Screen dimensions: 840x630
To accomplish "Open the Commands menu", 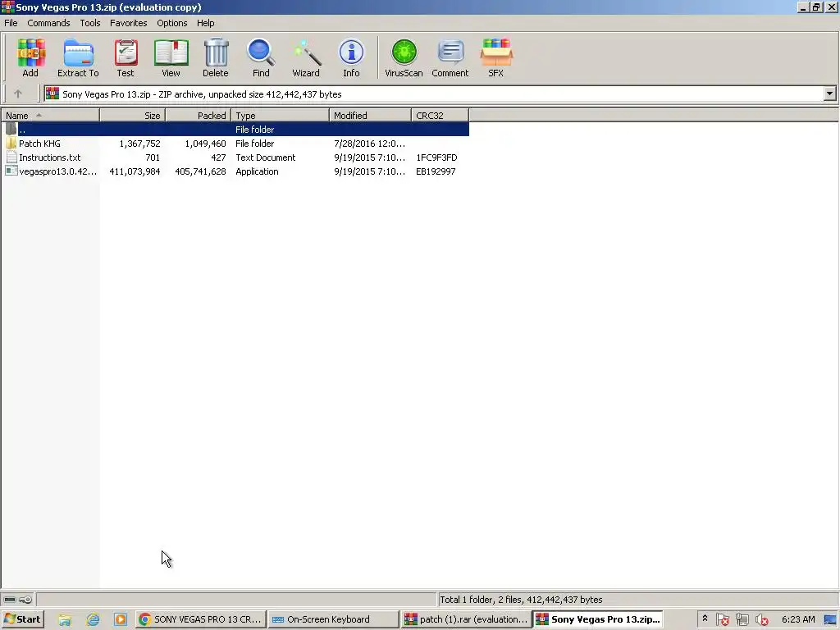I will (48, 23).
